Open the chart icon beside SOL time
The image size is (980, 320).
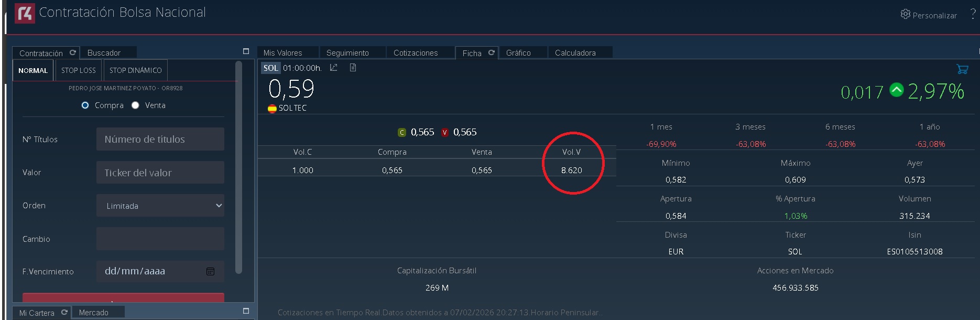pyautogui.click(x=333, y=68)
